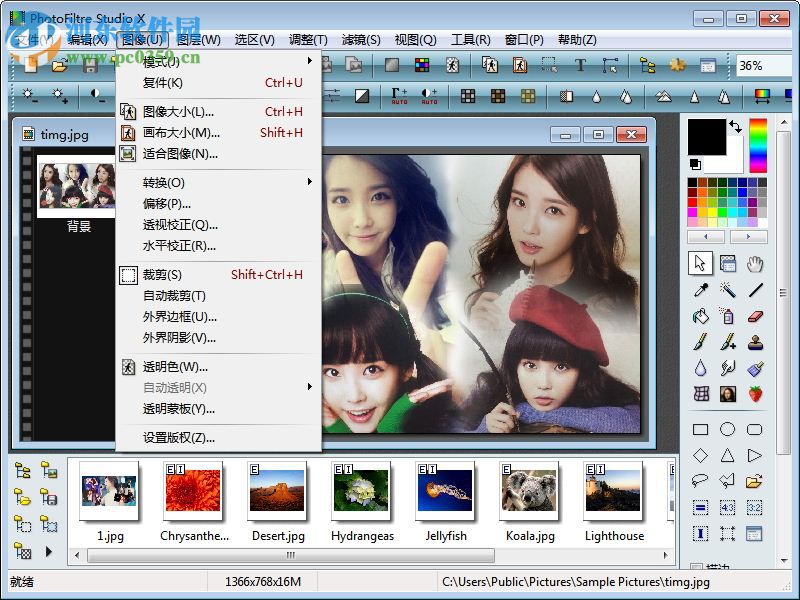Toggle the auto levels correction
This screenshot has height=600, width=800.
(398, 94)
